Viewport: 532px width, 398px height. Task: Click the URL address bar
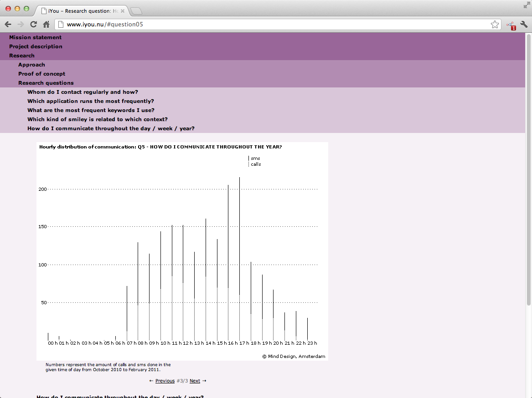274,25
